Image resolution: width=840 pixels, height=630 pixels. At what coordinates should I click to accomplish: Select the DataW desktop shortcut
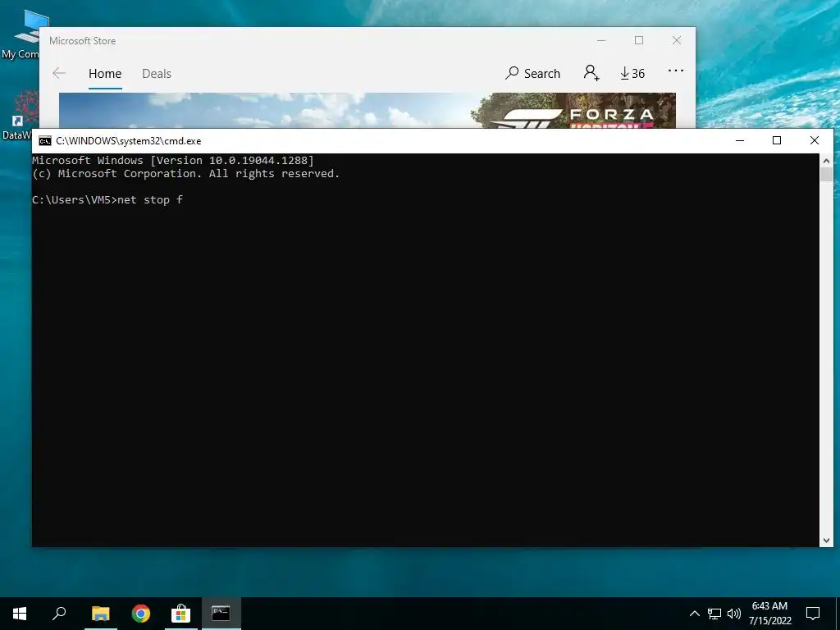point(20,115)
